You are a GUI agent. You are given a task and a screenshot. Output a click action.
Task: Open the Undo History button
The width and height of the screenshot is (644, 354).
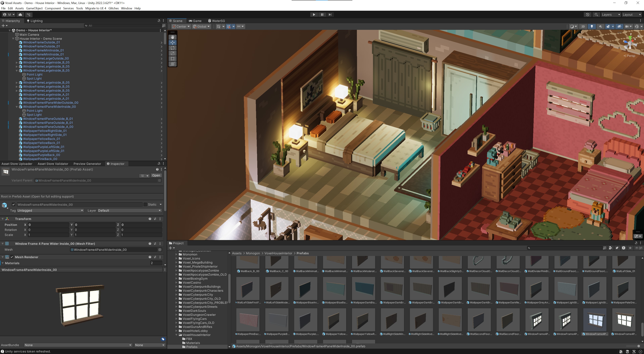point(587,14)
